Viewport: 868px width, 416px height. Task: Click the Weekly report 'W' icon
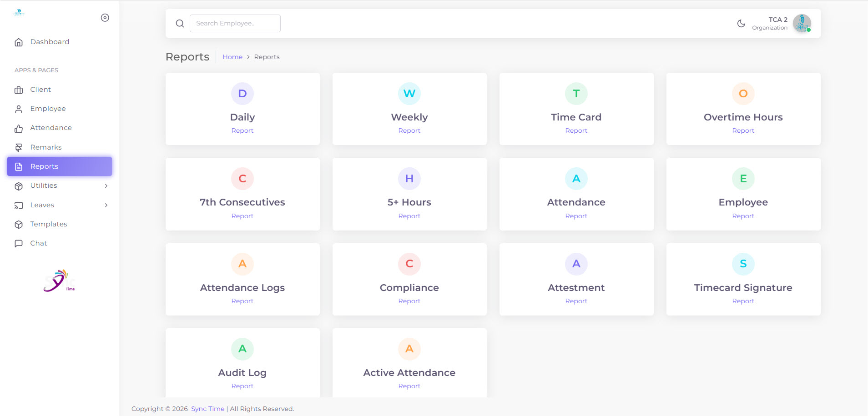[409, 94]
